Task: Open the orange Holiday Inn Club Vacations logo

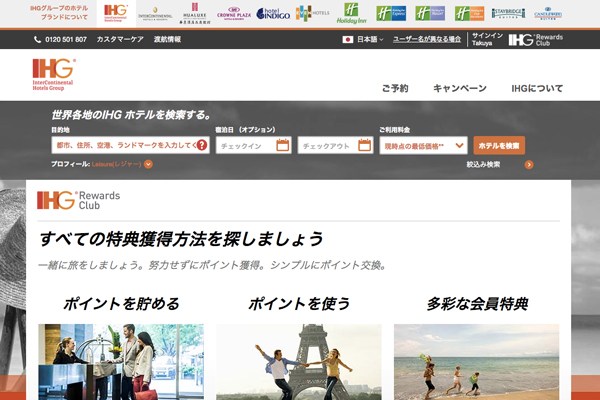Action: [470, 13]
